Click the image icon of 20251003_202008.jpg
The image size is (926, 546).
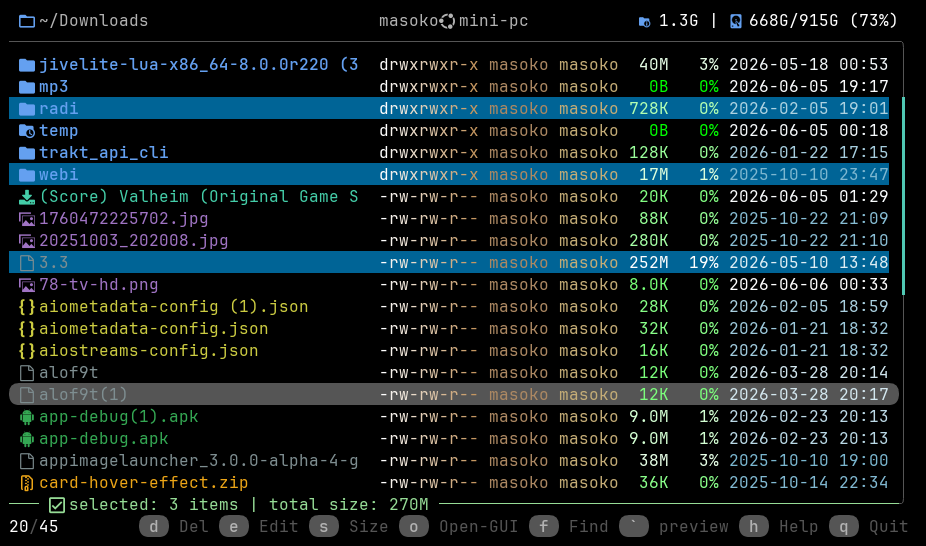[27, 241]
